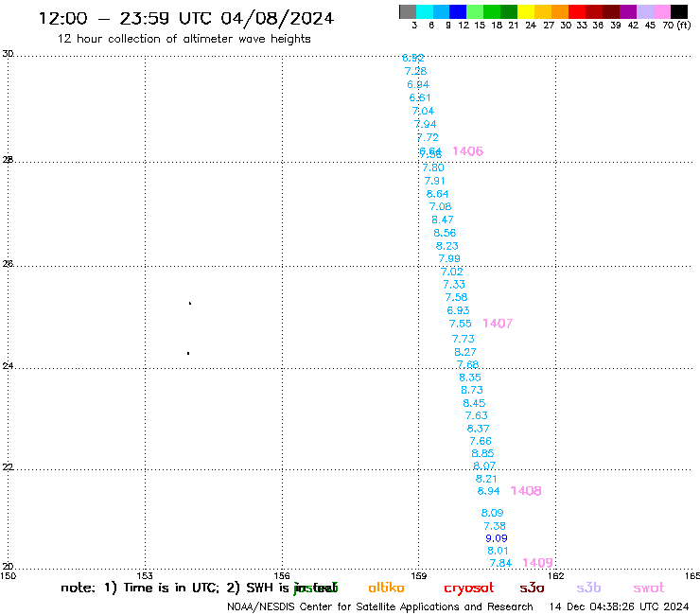This screenshot has width=700, height=615.
Task: Select the 'altika' satellite legend label
Action: click(x=386, y=588)
